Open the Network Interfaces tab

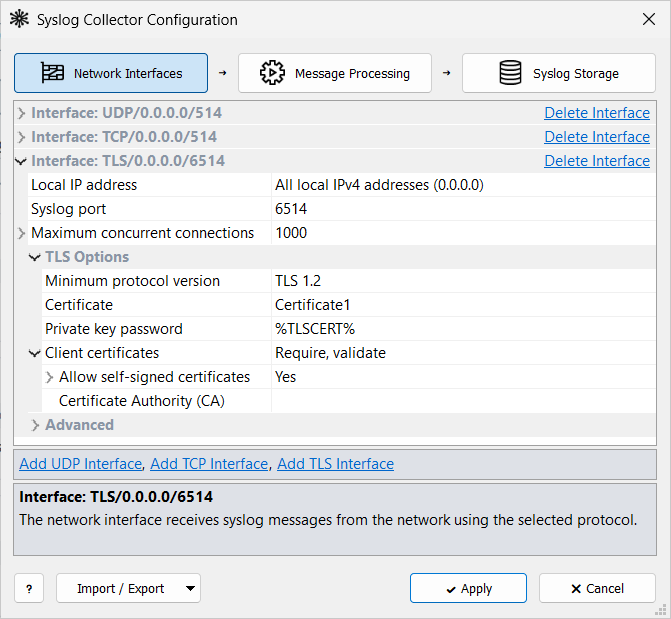[x=111, y=73]
